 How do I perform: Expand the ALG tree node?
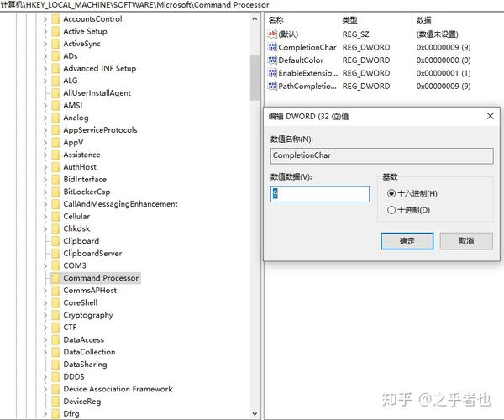point(45,81)
